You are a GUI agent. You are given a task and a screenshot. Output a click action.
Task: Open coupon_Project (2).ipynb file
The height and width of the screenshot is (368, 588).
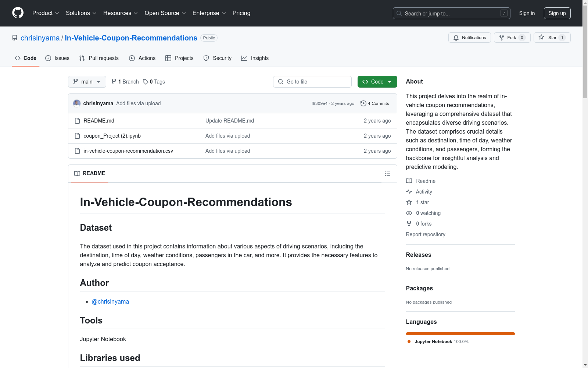point(112,136)
